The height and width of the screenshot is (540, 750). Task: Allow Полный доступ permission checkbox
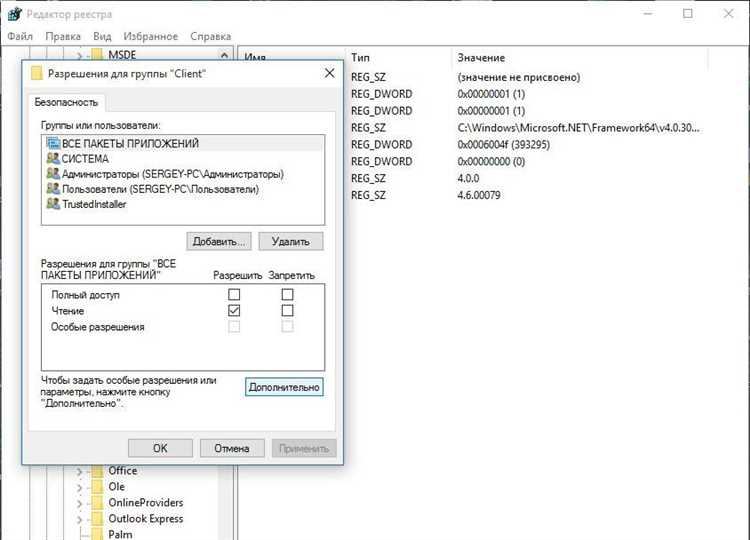(234, 295)
